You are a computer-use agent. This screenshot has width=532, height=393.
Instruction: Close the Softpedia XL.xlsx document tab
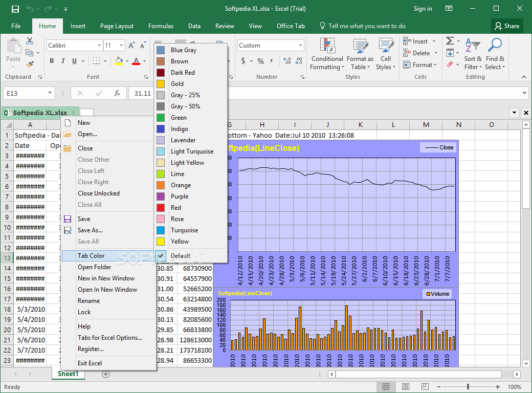coord(74,113)
